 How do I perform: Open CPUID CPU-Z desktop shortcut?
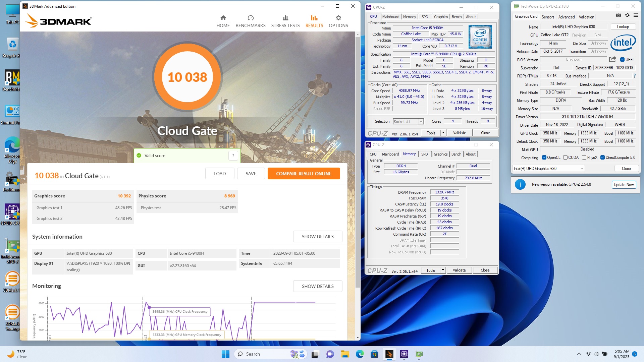pos(12,215)
